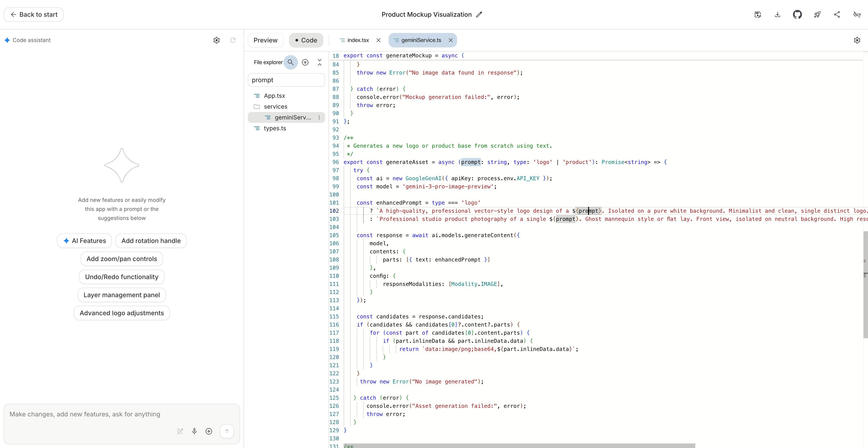Click the Back to start button

tap(34, 14)
